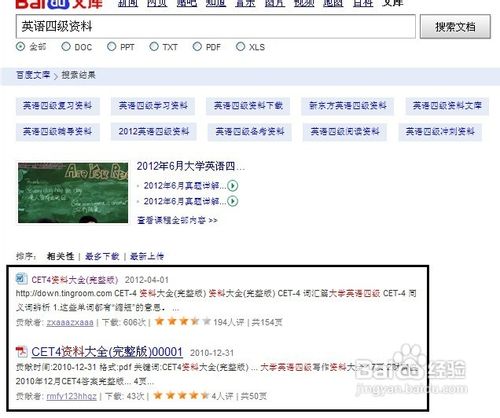
Task: Click the date text 2010-12-31
Action: coord(212,353)
